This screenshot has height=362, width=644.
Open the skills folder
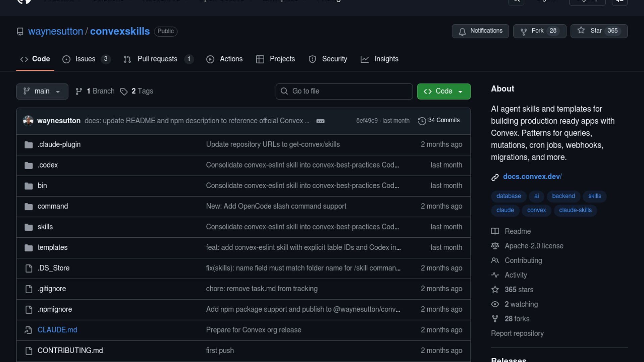click(45, 227)
